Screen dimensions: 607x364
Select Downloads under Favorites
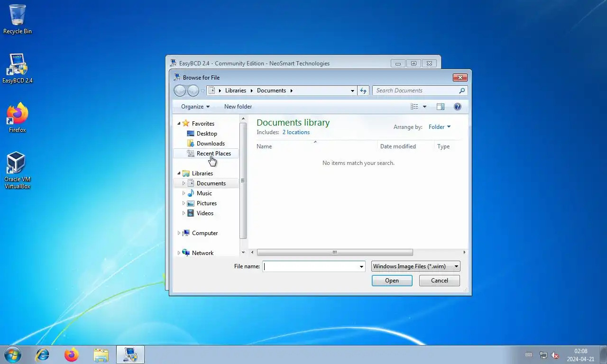pyautogui.click(x=211, y=144)
